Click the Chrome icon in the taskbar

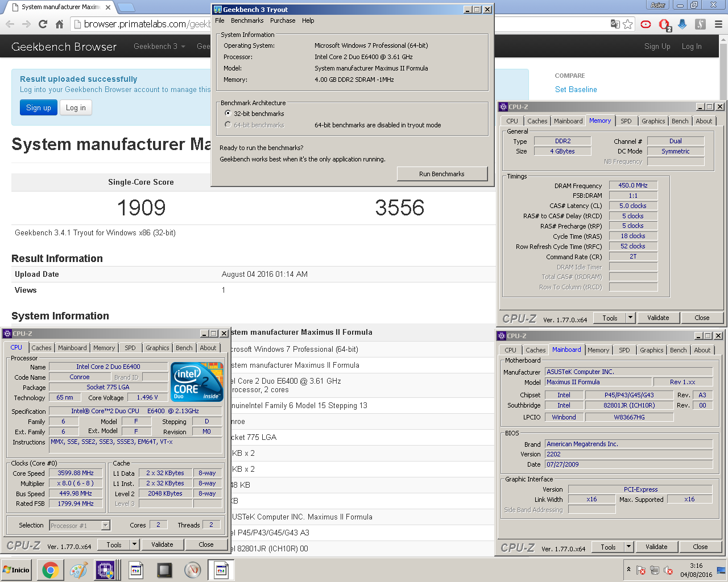click(50, 570)
